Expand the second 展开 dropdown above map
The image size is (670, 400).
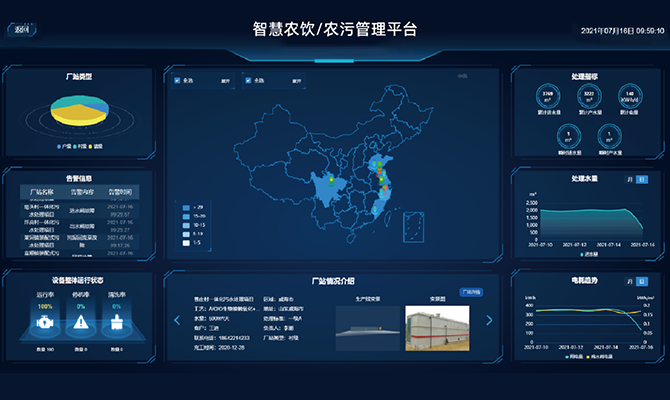pyautogui.click(x=295, y=80)
